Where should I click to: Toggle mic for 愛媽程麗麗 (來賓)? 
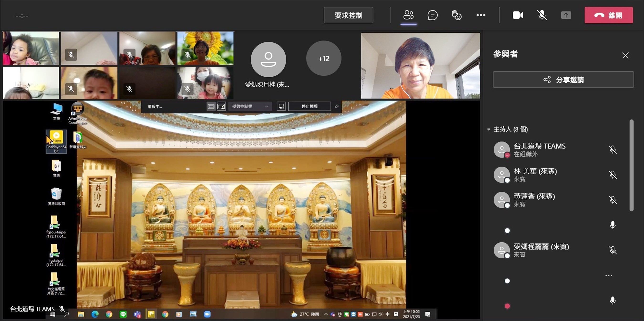[613, 250]
